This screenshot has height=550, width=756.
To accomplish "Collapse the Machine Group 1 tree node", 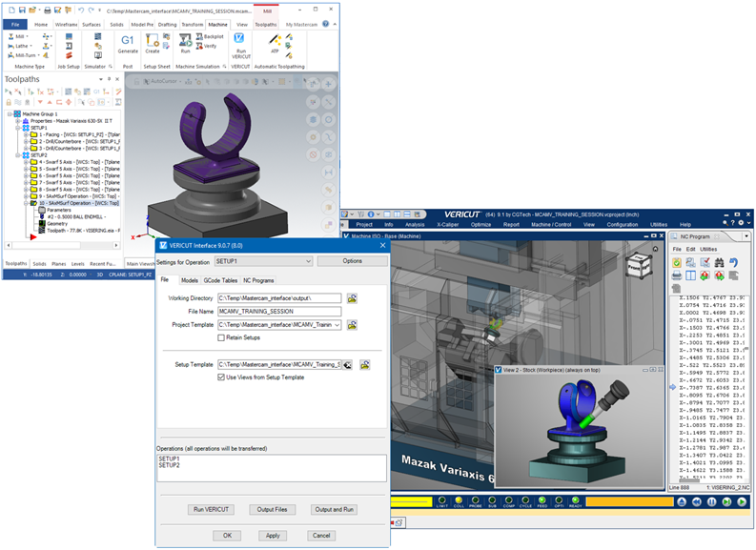I will (x=10, y=114).
